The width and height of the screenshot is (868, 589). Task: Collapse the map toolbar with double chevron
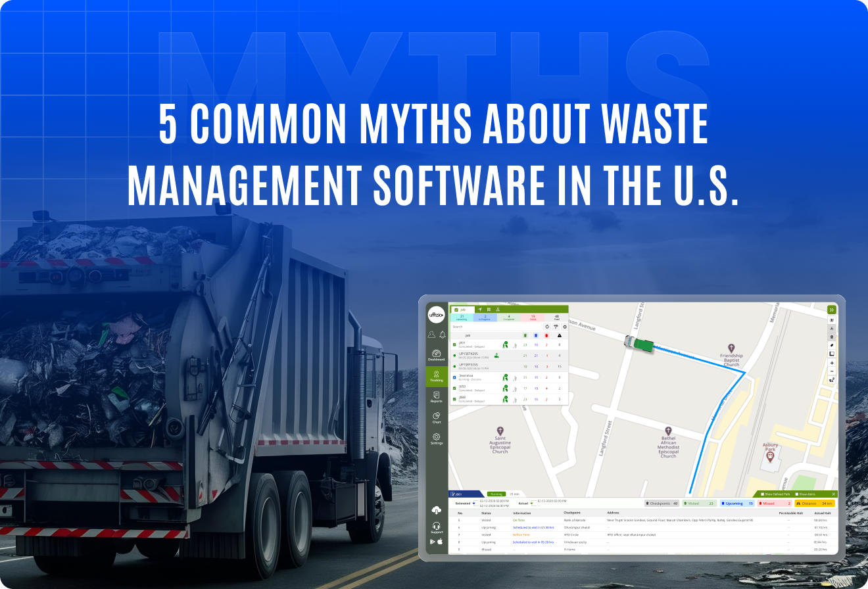831,310
